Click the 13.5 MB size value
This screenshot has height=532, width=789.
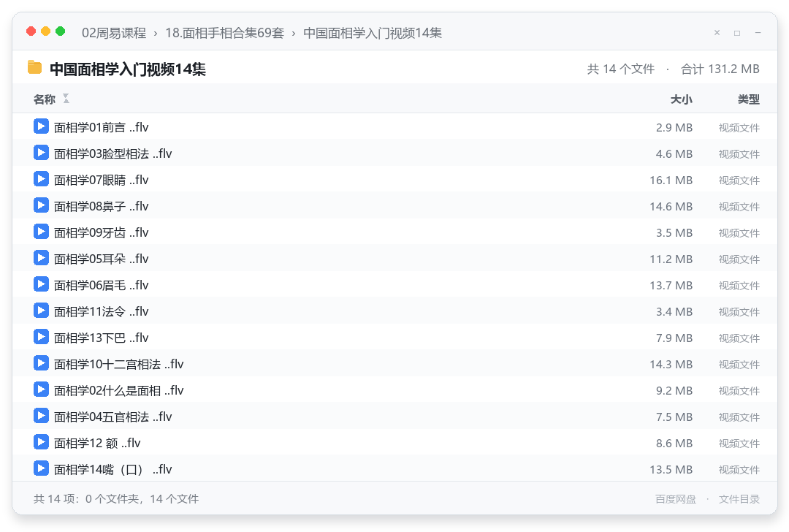(x=671, y=470)
